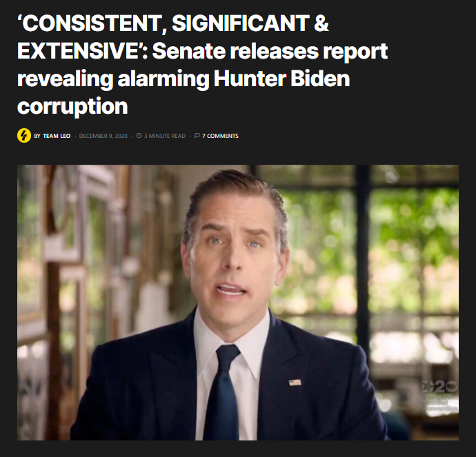Click 'Senate releases report' in the headline

(270, 51)
